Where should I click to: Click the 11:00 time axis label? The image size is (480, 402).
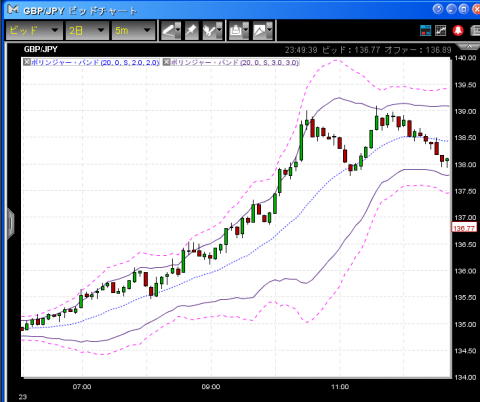click(340, 387)
